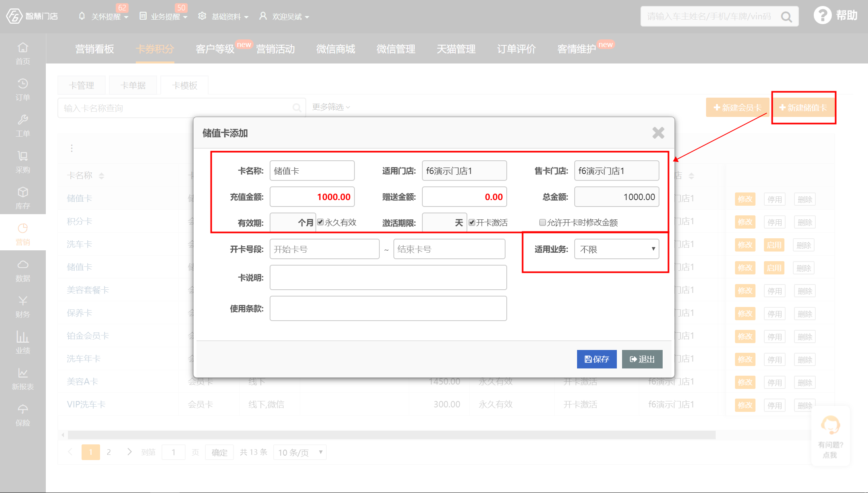Click the 新建会员卡 button
Viewport: 868px width, 493px height.
coord(737,108)
